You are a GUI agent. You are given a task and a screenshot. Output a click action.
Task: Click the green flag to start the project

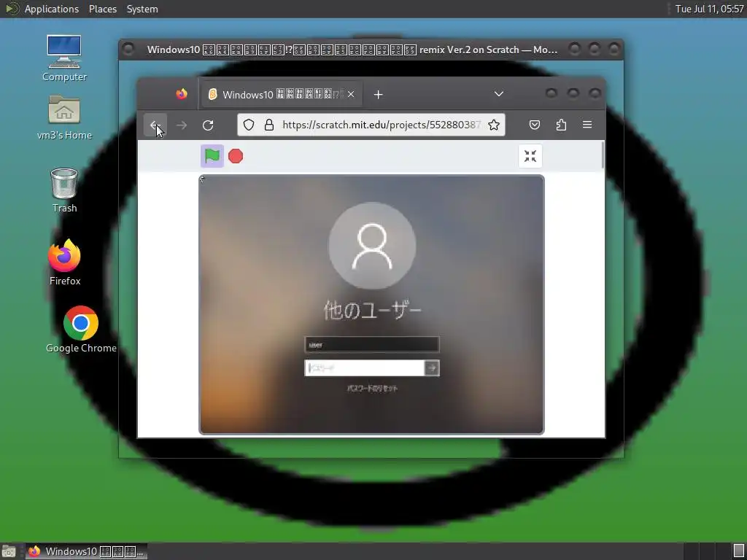pos(212,156)
